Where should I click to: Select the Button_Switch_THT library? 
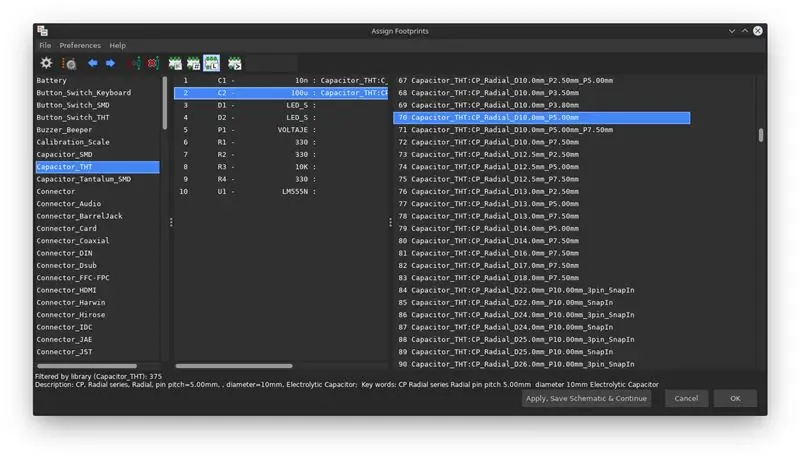(97, 117)
